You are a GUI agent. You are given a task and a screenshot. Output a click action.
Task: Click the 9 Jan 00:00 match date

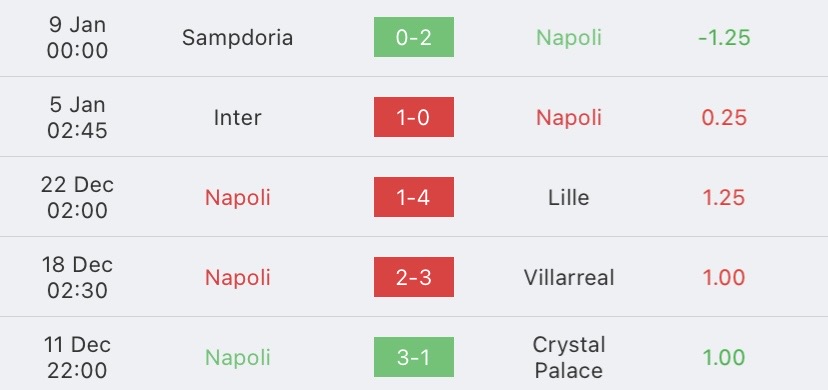77,37
